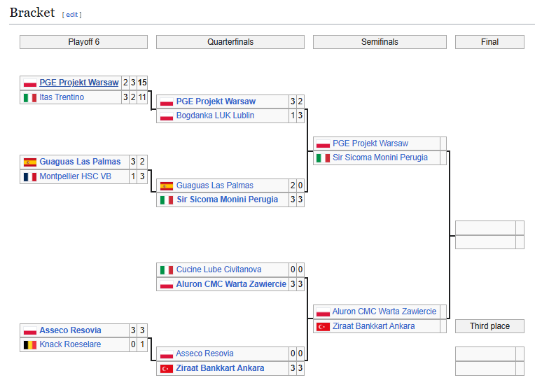
Task: Open Sir Sicoma Monini Perugia in Semifinals
Action: 380,157
